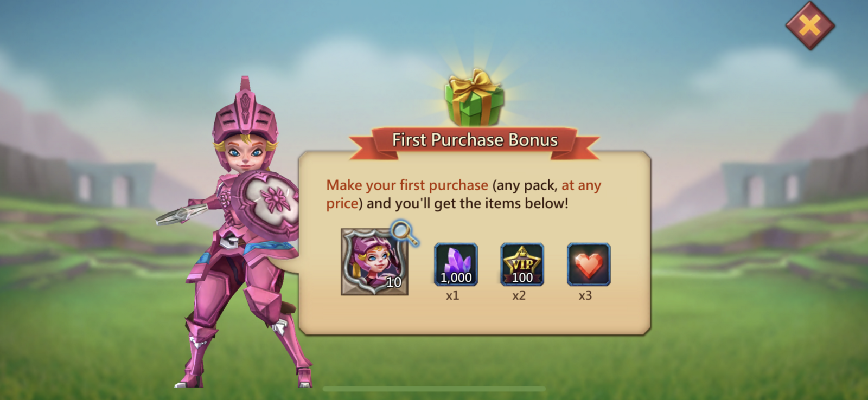Select the VIP 100 points icon

[x=522, y=264]
